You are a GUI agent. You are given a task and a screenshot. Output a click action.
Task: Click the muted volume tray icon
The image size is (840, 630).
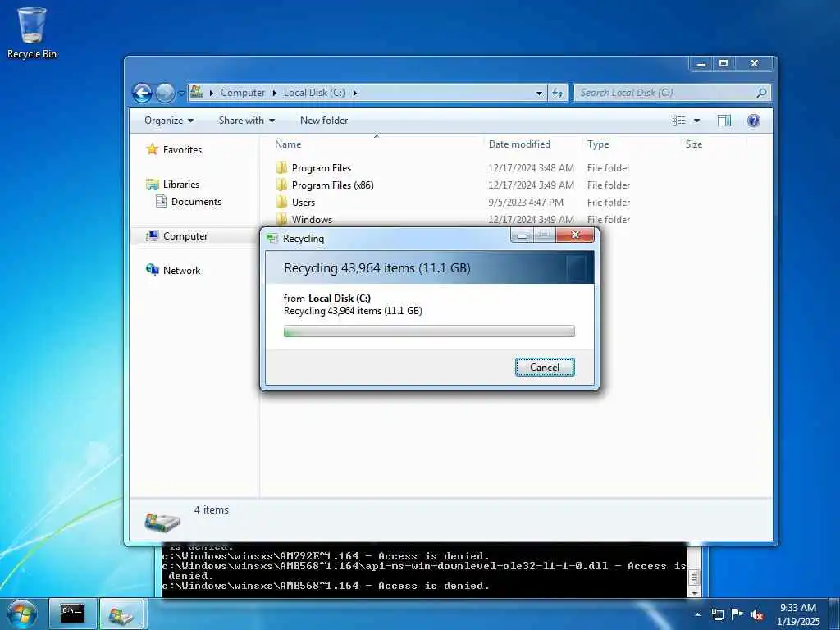tap(757, 614)
